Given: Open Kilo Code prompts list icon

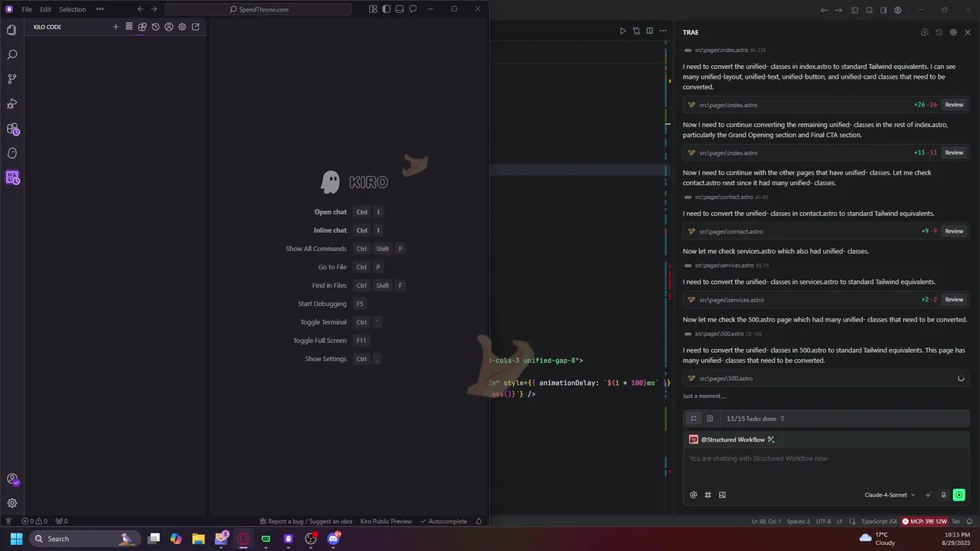Looking at the screenshot, I should (129, 27).
